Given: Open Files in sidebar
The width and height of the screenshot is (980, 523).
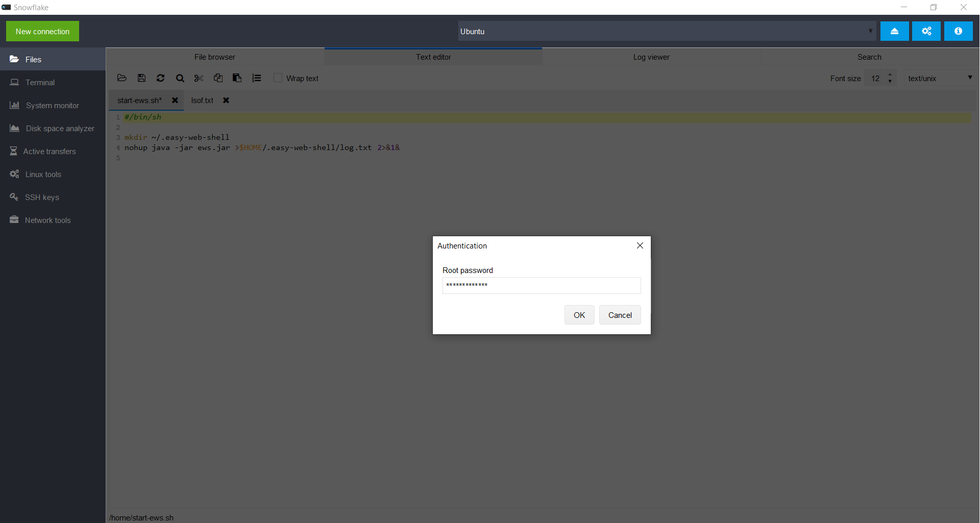Looking at the screenshot, I should pyautogui.click(x=53, y=59).
